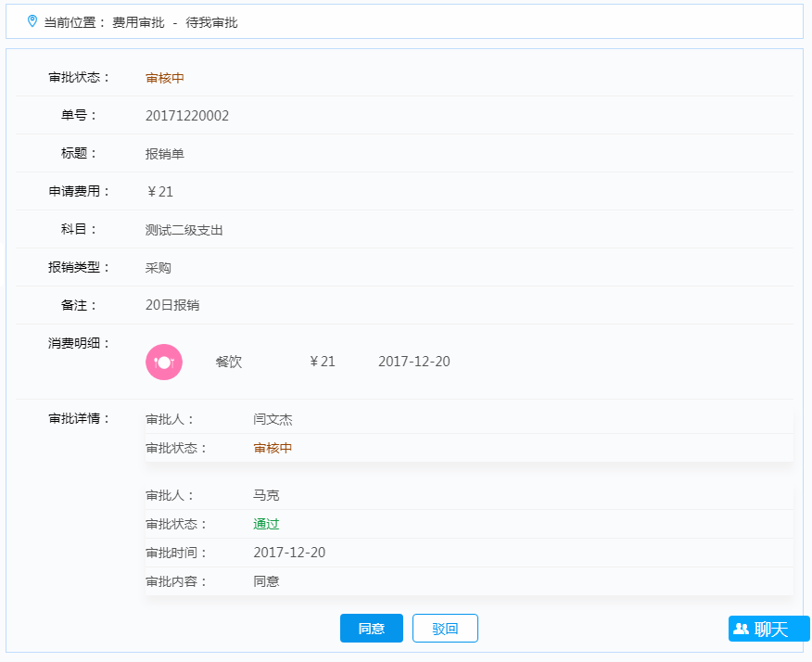
Task: Click approver name 马克
Action: [266, 495]
